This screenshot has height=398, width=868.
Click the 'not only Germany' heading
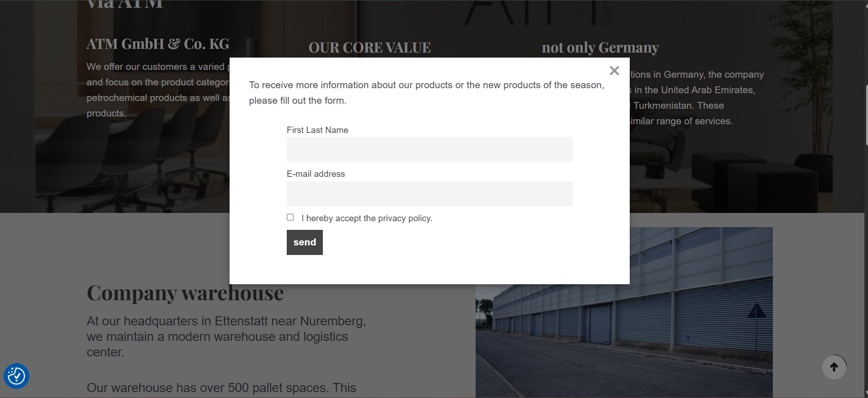point(600,48)
